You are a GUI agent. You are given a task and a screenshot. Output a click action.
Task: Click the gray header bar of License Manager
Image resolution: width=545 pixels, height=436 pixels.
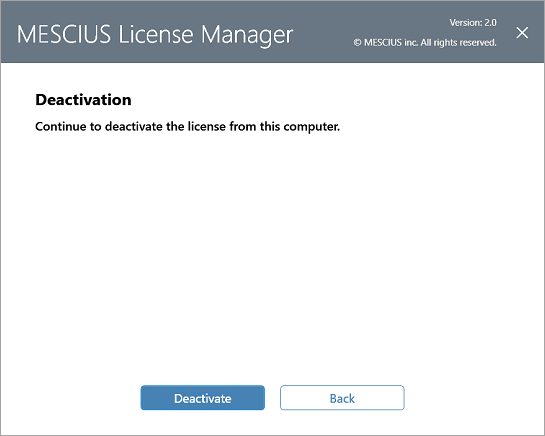272,32
